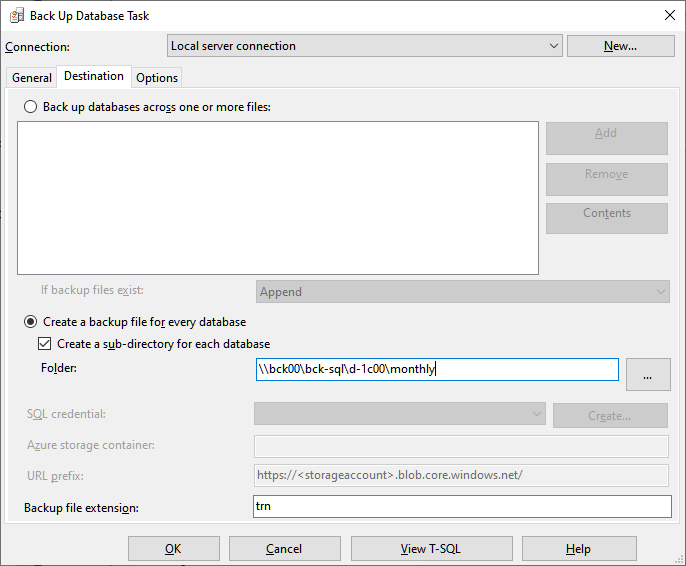Open the SQL credential dropdown
686x566 pixels.
(399, 414)
